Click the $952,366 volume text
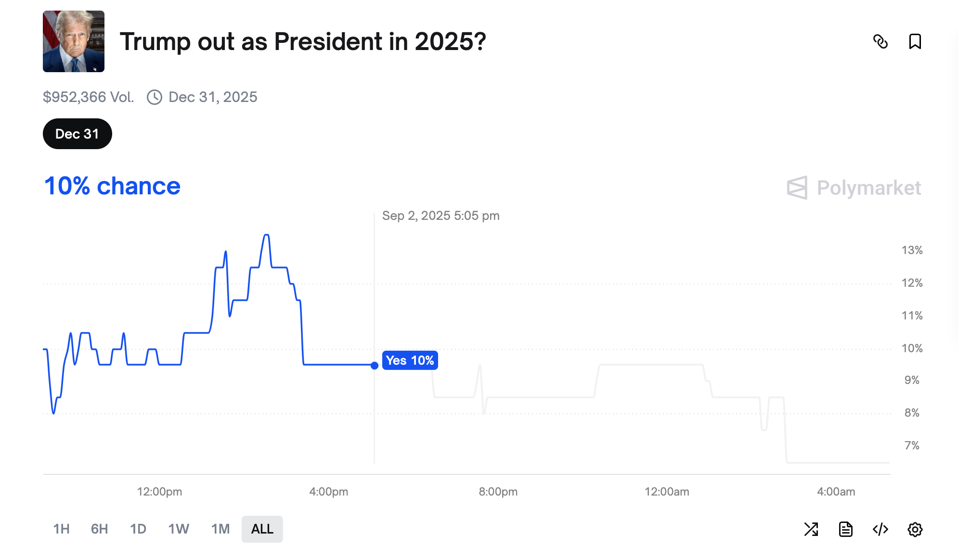958x560 pixels. coord(89,97)
